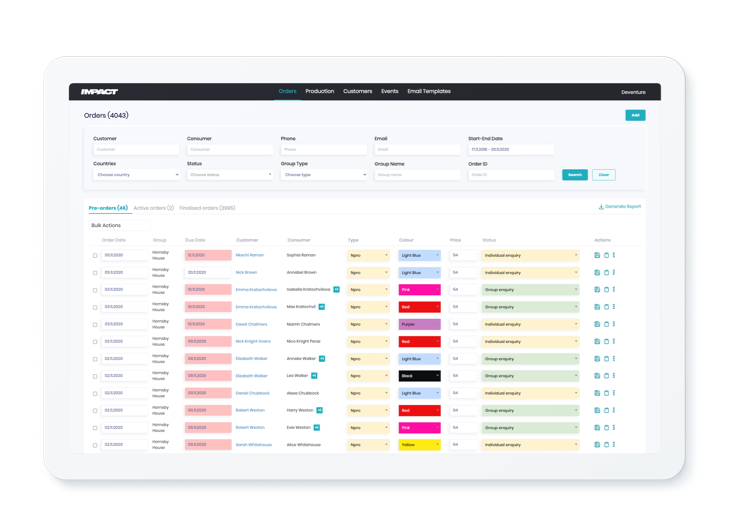This screenshot has height=530, width=730.
Task: Go to the Orders nav tab
Action: 287,91
